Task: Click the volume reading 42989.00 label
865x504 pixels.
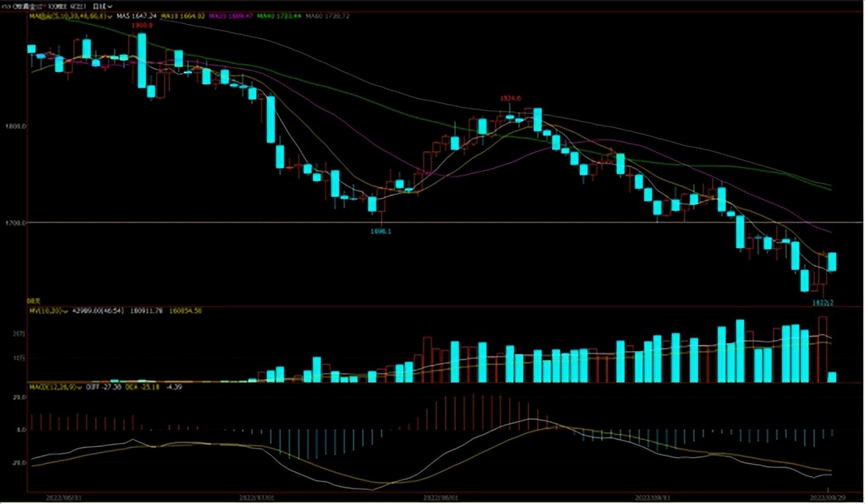Action: click(98, 311)
